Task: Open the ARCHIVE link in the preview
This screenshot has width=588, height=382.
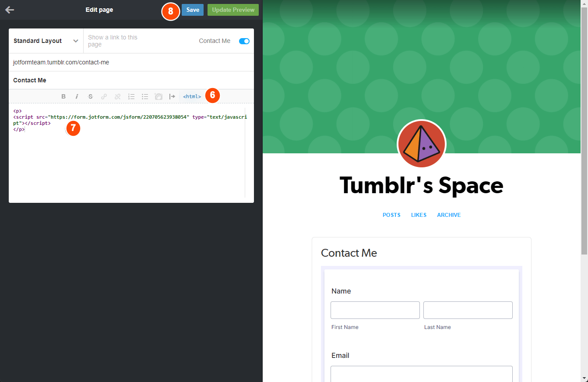Action: (x=449, y=215)
